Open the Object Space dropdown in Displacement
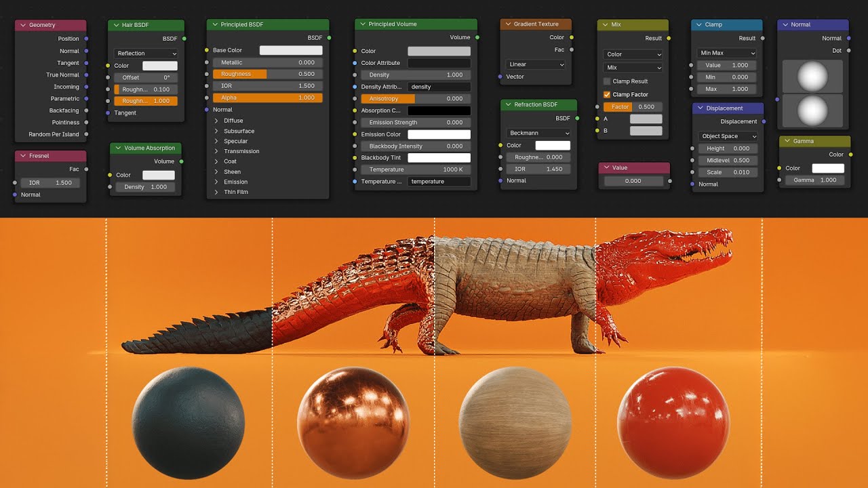Screen dimensions: 868x488 tap(728, 136)
